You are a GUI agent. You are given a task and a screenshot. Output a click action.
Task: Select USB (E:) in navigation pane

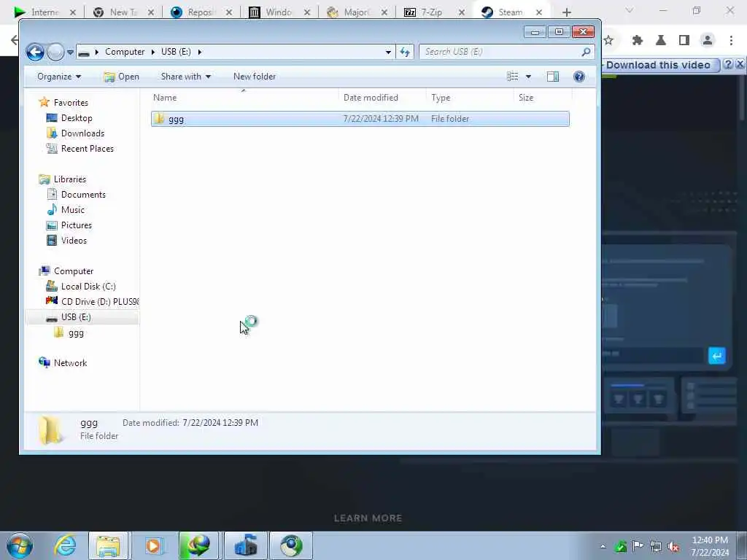(x=76, y=317)
